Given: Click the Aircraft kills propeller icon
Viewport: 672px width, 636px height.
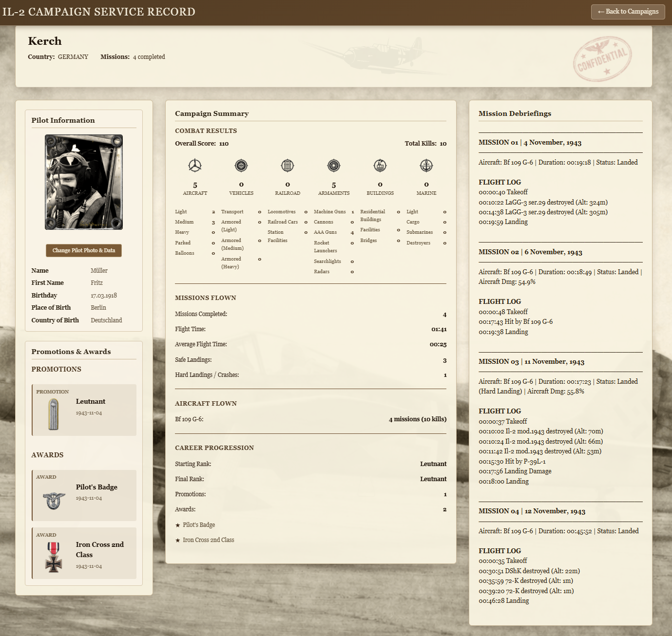Looking at the screenshot, I should click(x=195, y=166).
